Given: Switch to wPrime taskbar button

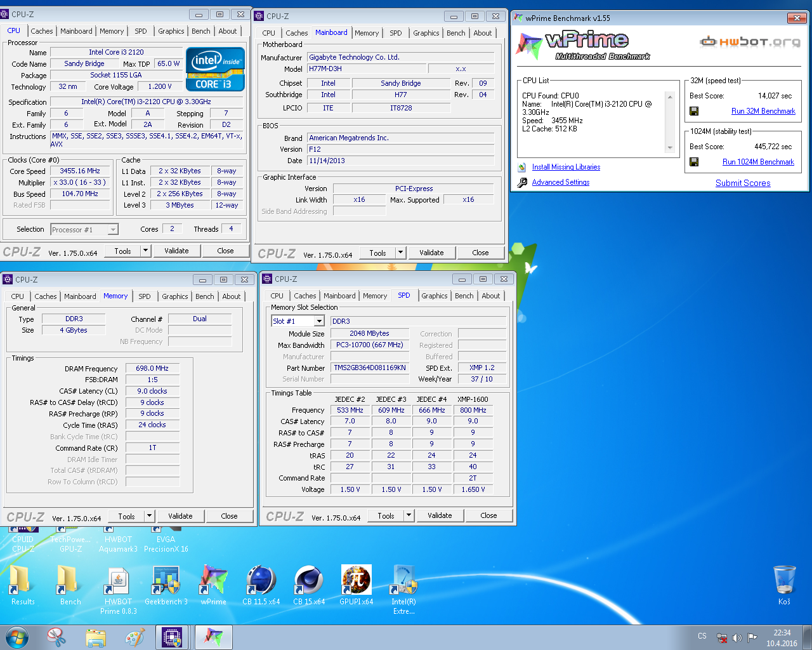Looking at the screenshot, I should coord(213,637).
